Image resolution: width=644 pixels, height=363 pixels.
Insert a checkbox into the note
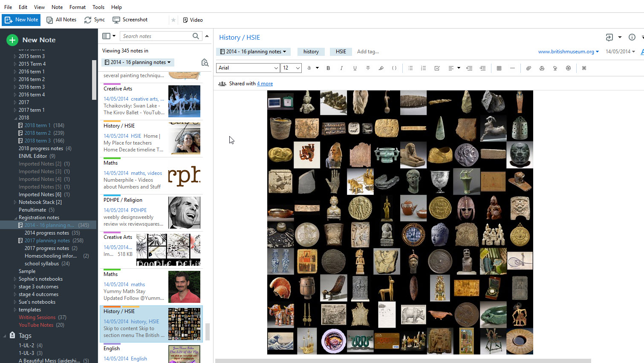point(437,68)
